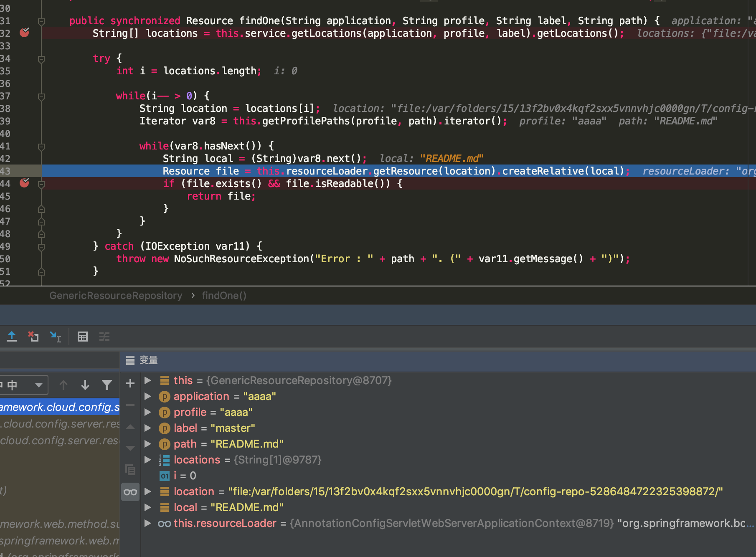Select the highlighted stack frame cloud.config.s

tap(60, 407)
